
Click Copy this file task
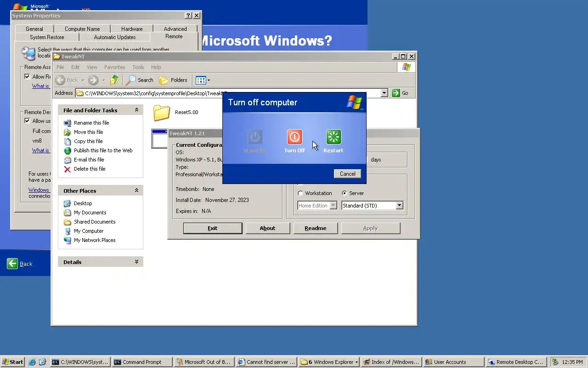(x=88, y=141)
